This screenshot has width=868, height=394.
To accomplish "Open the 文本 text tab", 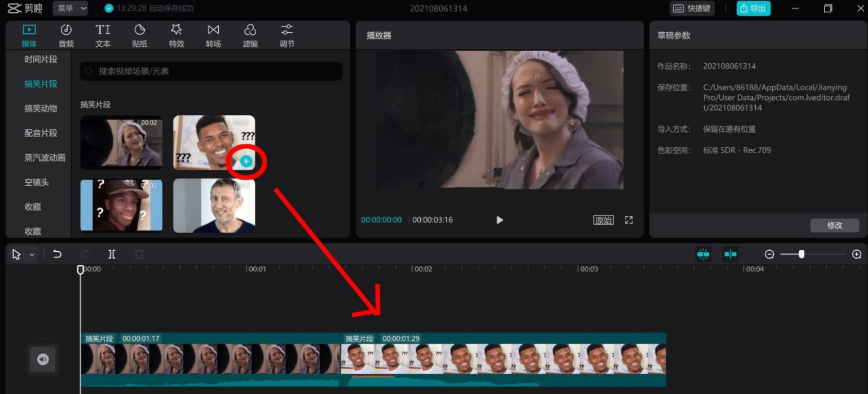I will click(x=103, y=36).
